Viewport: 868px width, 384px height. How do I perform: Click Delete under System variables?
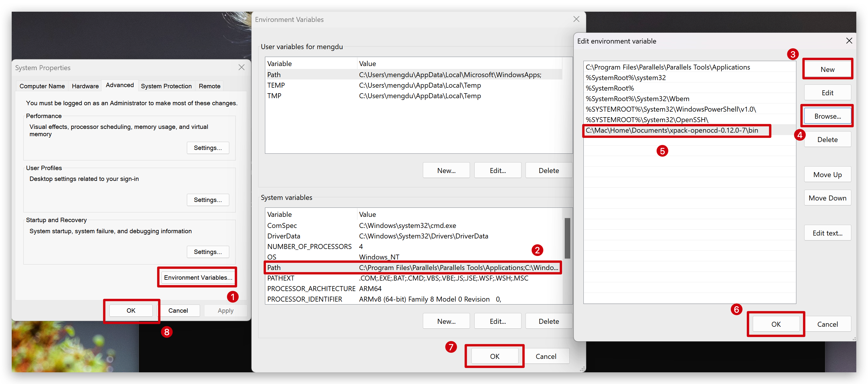point(548,321)
